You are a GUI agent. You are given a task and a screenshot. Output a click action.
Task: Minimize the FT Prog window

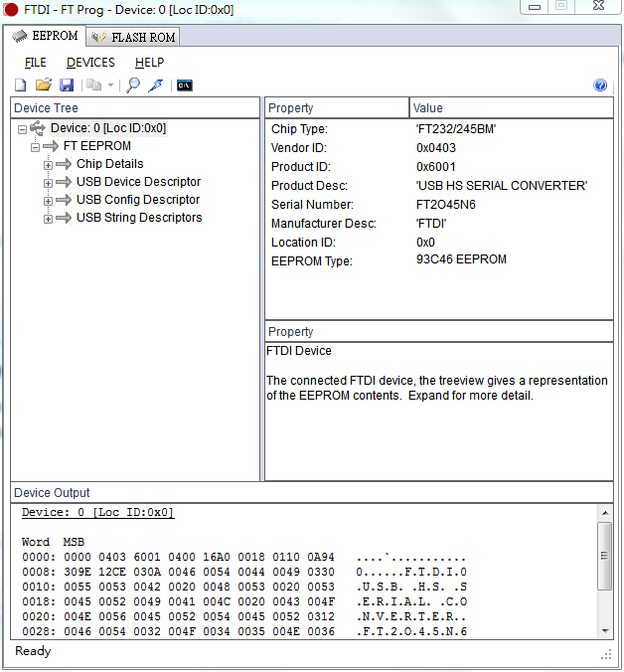pyautogui.click(x=535, y=6)
